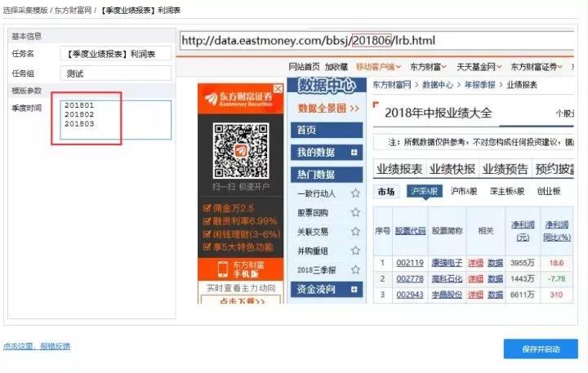Click 详细 link in row 002943
Viewport: 588px width, 373px height.
coord(475,295)
